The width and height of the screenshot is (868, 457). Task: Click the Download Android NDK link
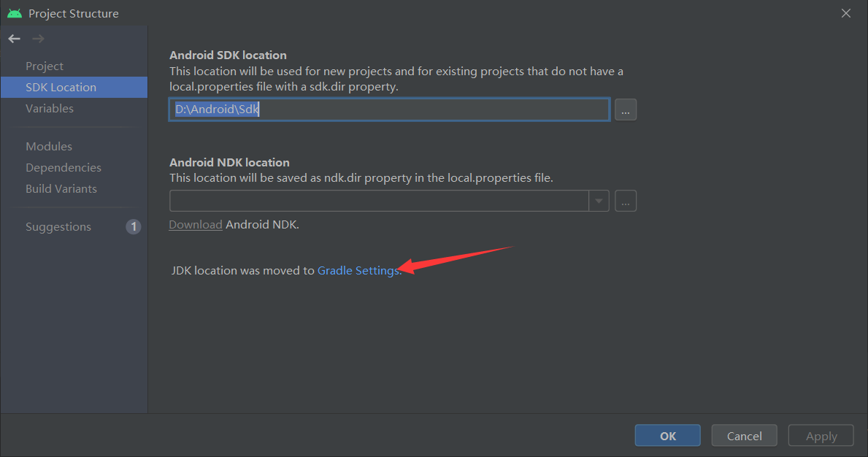click(x=196, y=225)
